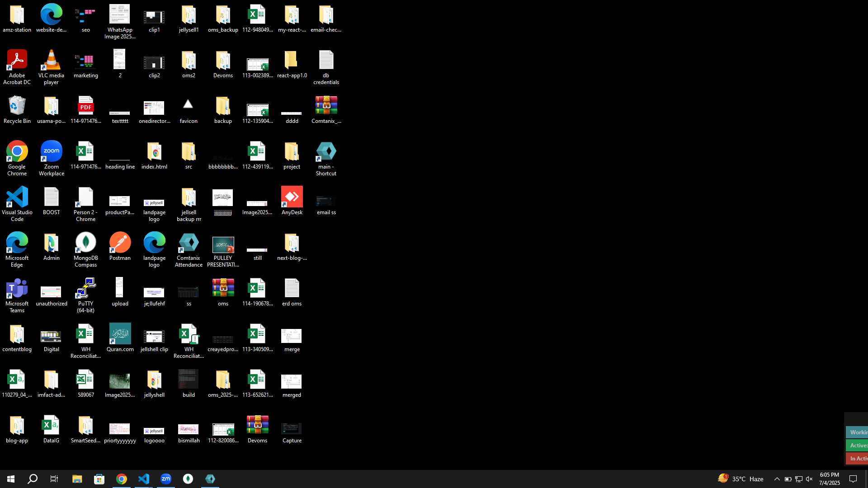Select the Adobe Acrobat DC shortcut
The height and width of the screenshot is (488, 868).
(x=17, y=67)
